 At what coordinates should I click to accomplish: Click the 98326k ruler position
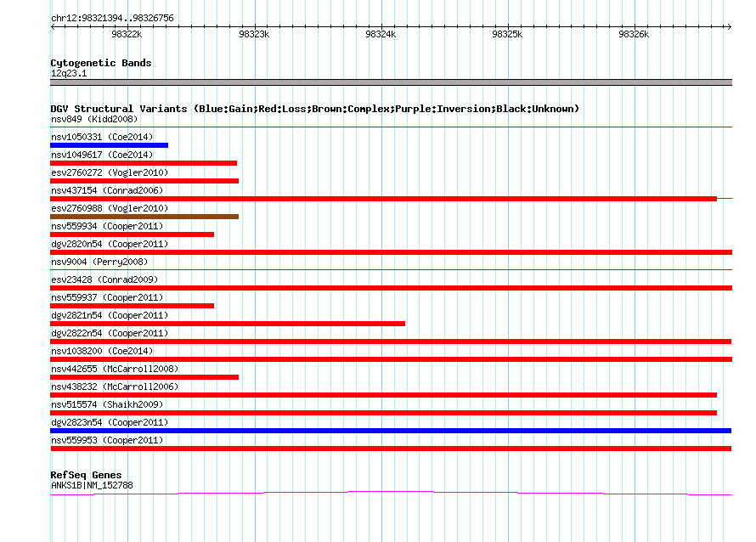(x=634, y=34)
